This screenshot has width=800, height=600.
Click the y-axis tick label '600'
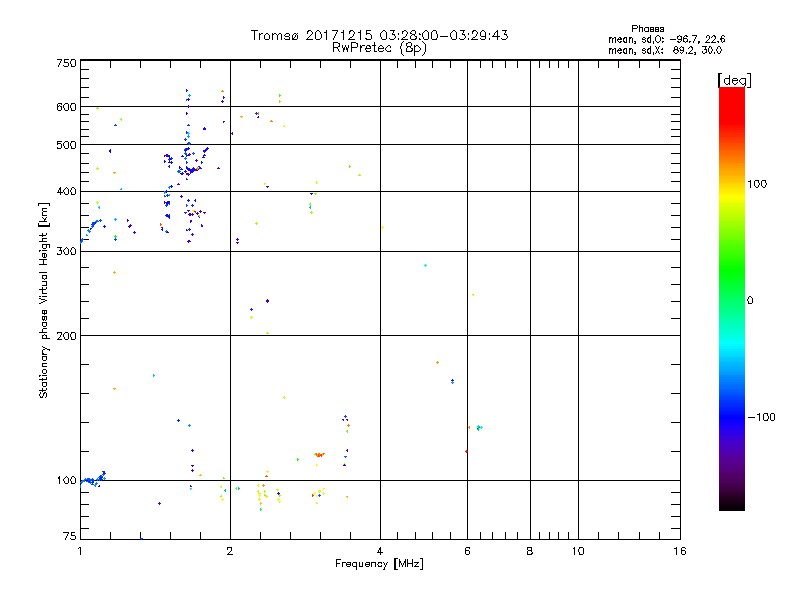pyautogui.click(x=66, y=107)
